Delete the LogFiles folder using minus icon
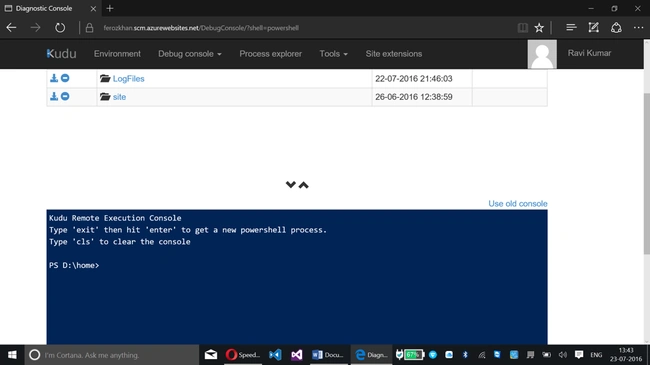 pos(65,78)
